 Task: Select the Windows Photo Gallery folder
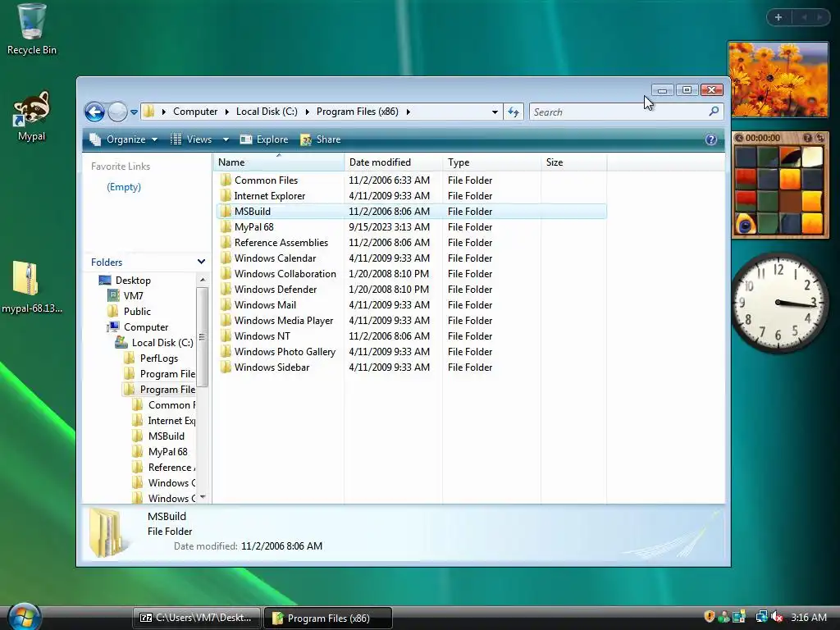tap(285, 351)
